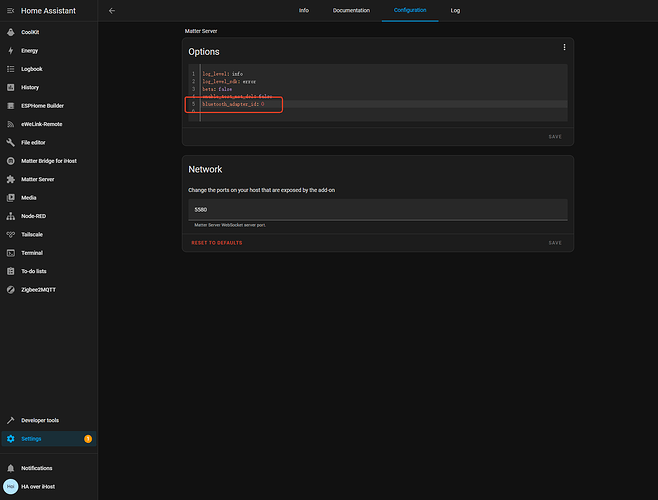Open the Logbook sidebar label
Screen dimensions: 658x500
click(32, 69)
